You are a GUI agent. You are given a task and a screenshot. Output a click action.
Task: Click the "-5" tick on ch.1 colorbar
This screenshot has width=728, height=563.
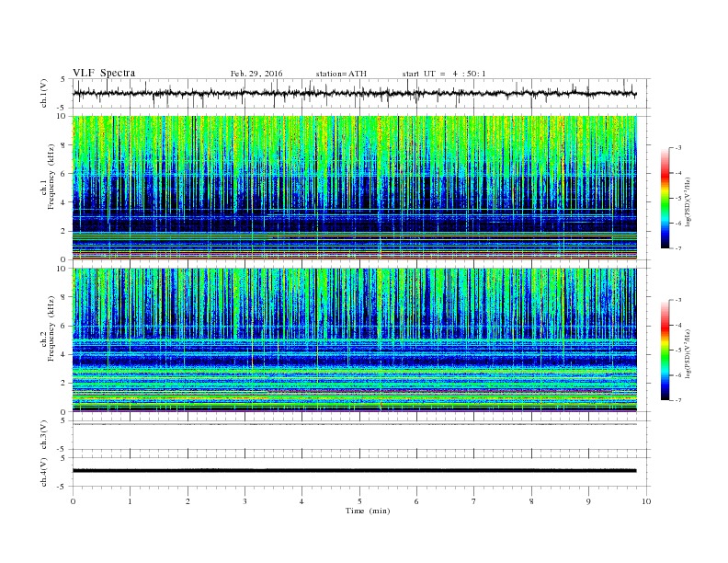coord(677,199)
